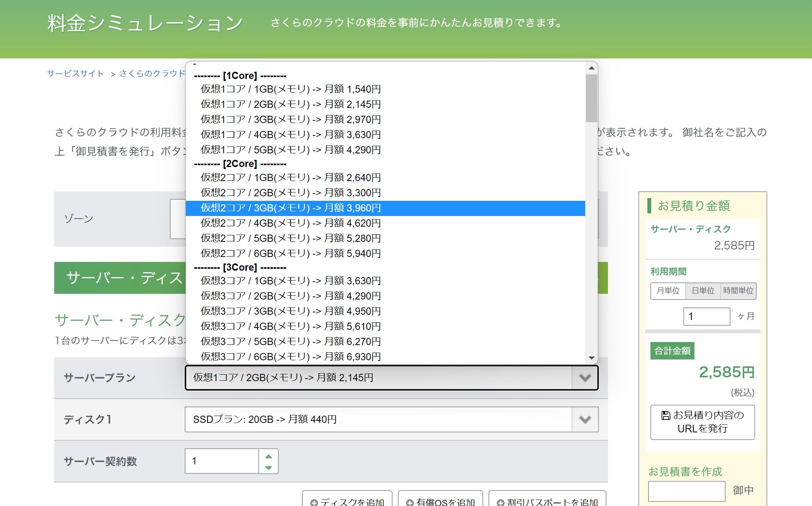Click dropdown list scroll down arrow
The image size is (812, 506).
click(x=591, y=358)
